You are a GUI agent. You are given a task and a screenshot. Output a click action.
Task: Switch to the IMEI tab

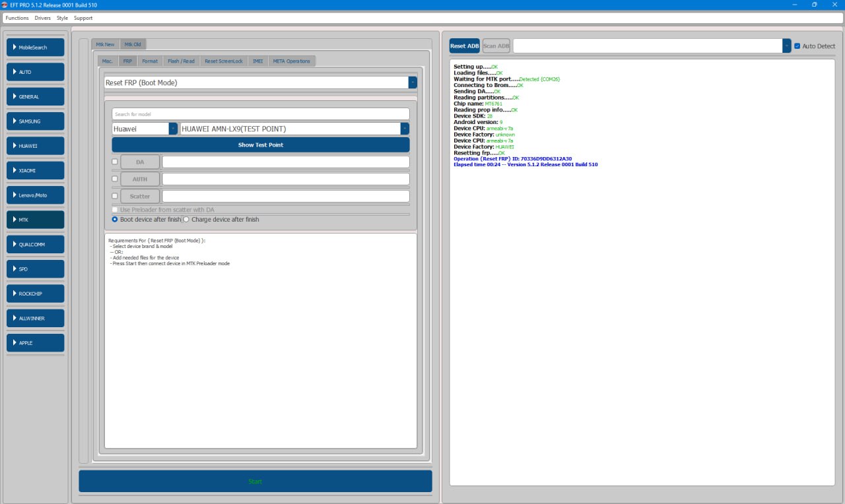click(257, 61)
